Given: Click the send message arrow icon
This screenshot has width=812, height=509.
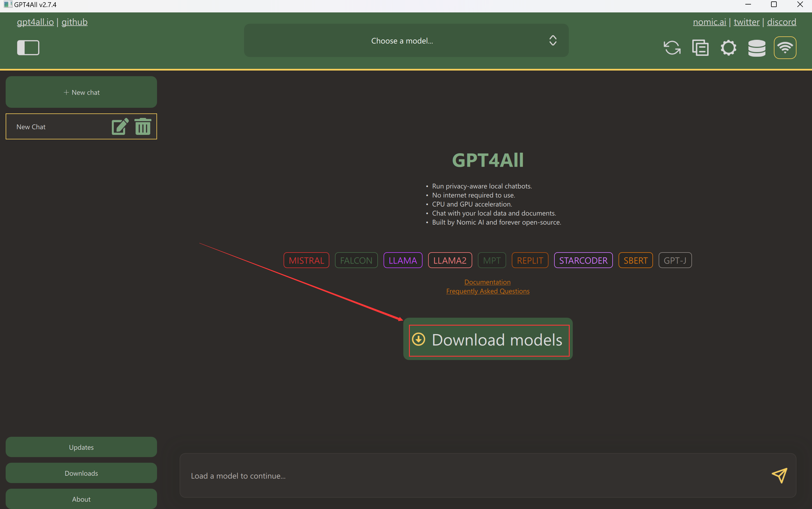Looking at the screenshot, I should pyautogui.click(x=779, y=475).
